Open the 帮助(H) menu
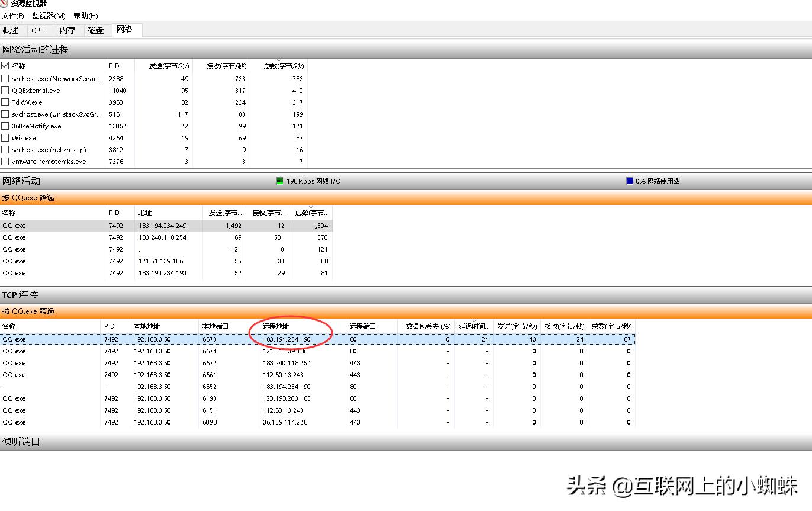Screen dimensions: 812x511 tap(86, 16)
